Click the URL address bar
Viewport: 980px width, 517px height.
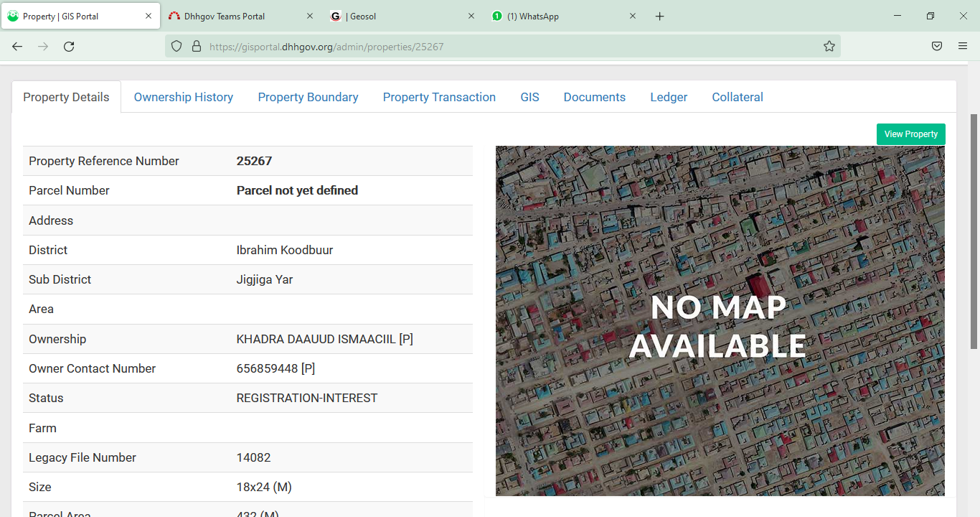(x=502, y=46)
